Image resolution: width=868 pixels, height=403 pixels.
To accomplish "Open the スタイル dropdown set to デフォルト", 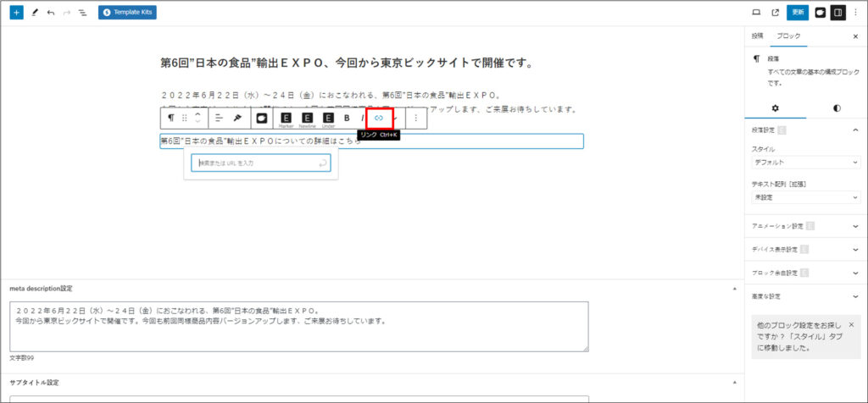I will pos(805,161).
